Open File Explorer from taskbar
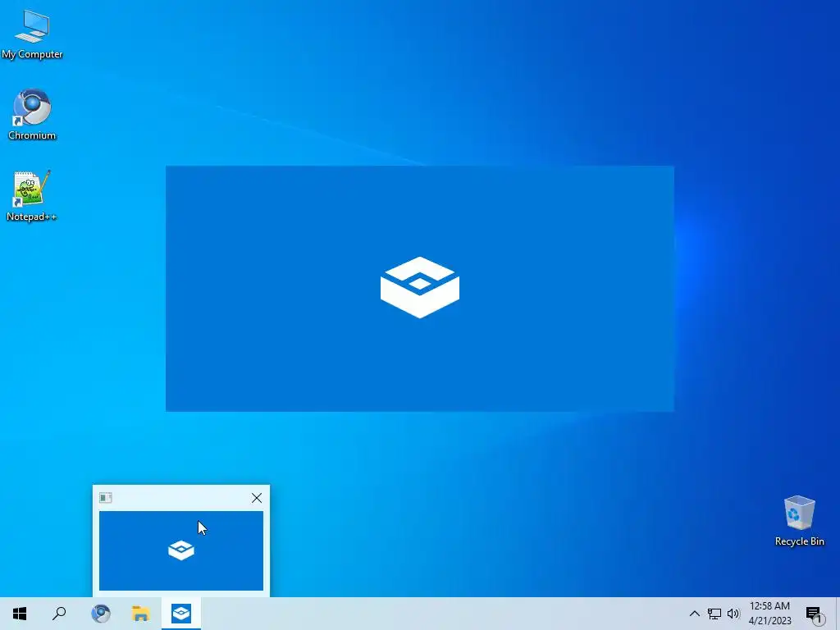840x630 pixels. [141, 614]
